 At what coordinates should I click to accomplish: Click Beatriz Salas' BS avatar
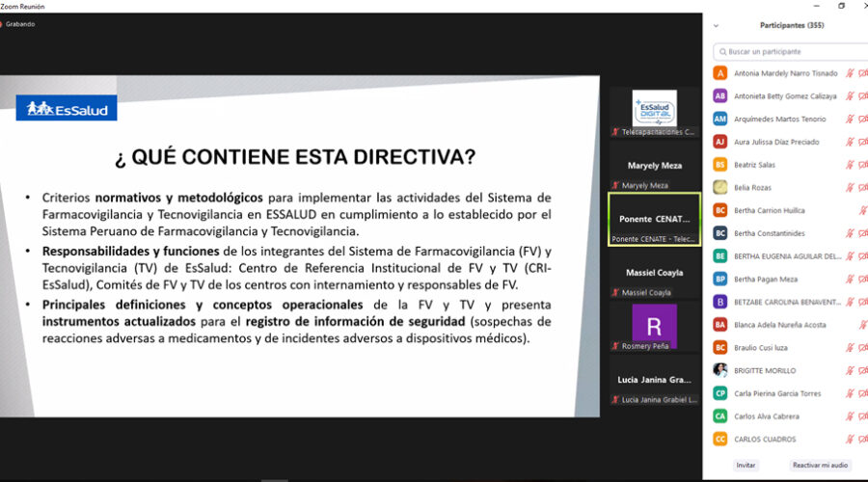click(x=720, y=164)
